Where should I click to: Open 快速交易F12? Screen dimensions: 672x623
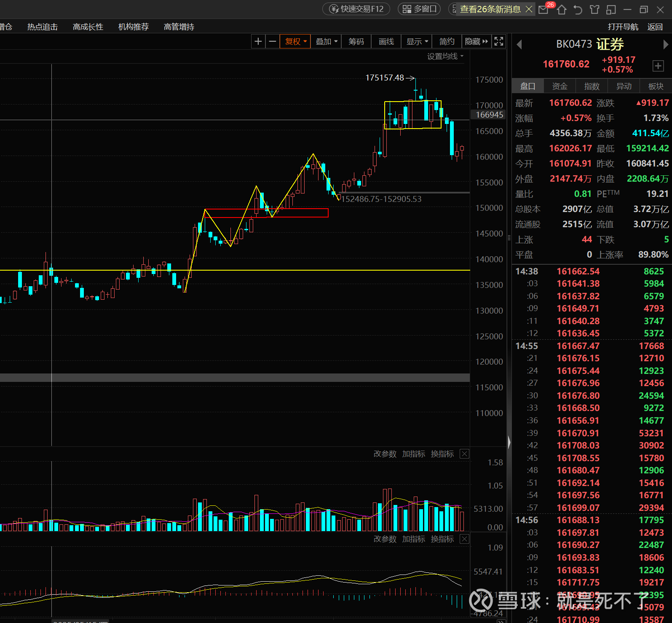[x=356, y=9]
